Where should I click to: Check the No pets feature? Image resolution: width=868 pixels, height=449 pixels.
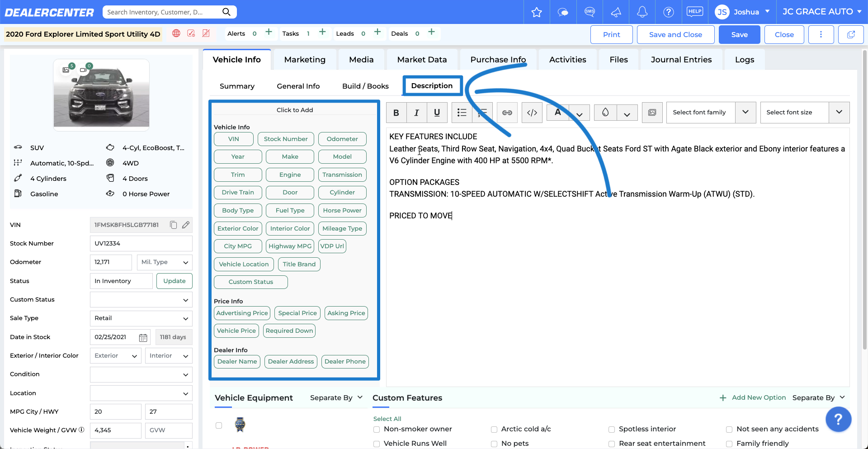(494, 444)
